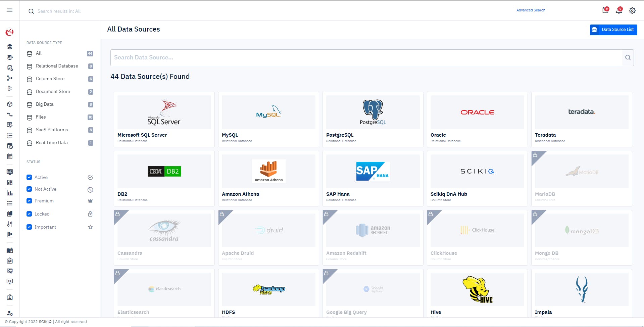Screen dimensions: 644x327
Task: Click the Data Source List button
Action: 613,30
